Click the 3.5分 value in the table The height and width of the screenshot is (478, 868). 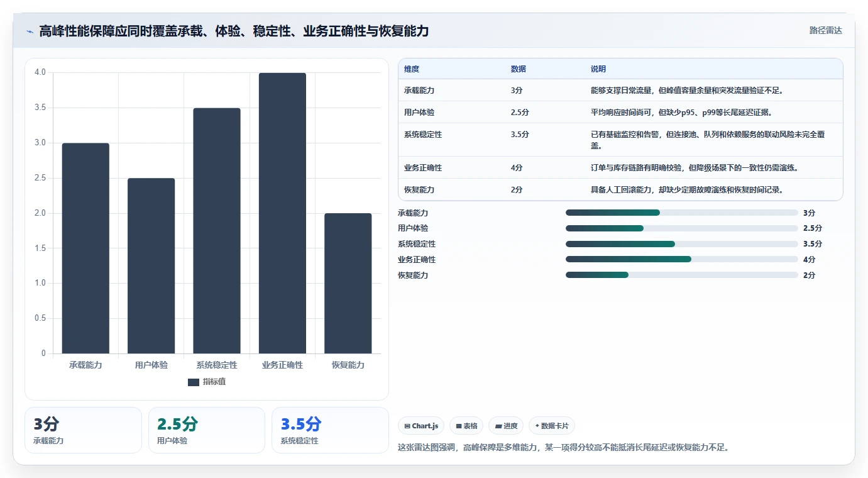[520, 135]
